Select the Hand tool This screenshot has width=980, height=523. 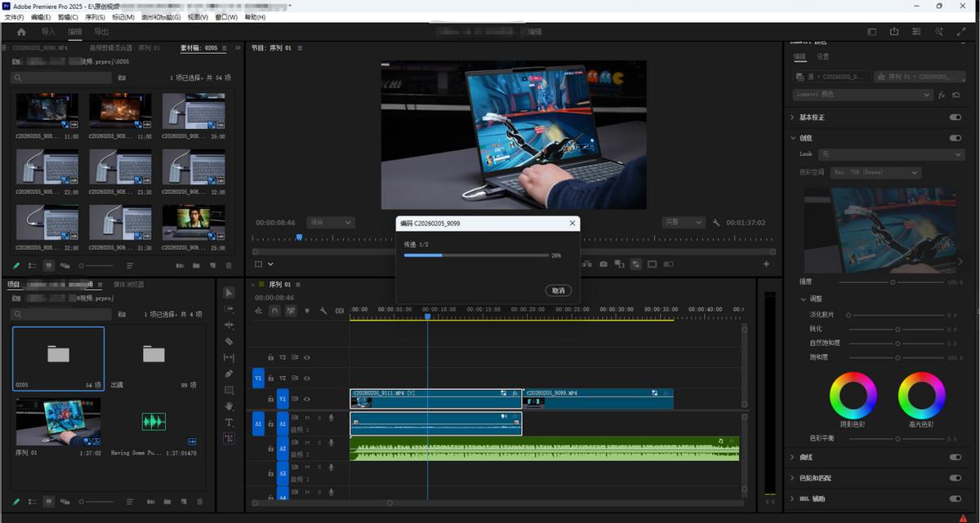[x=229, y=406]
